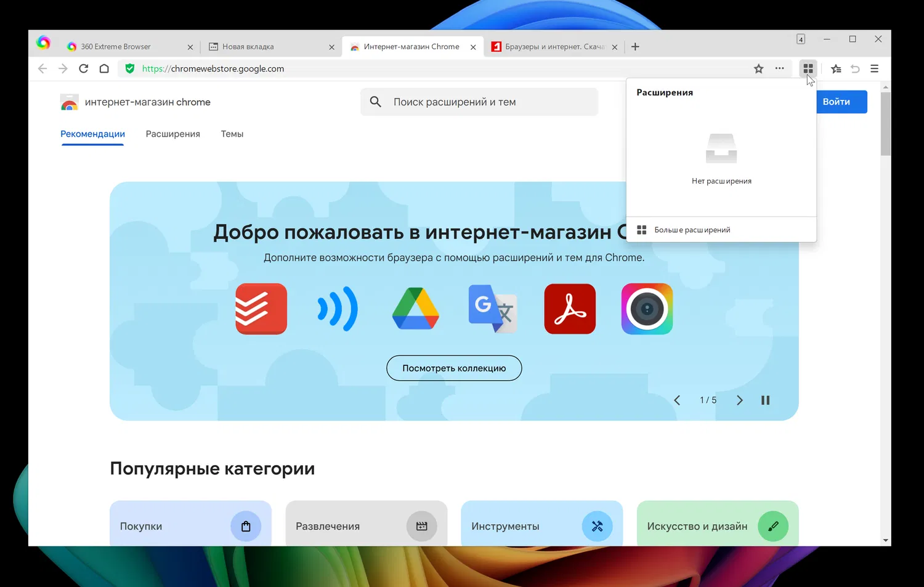The image size is (924, 587).
Task: Select the Рекомендации navigation tab
Action: pos(92,134)
